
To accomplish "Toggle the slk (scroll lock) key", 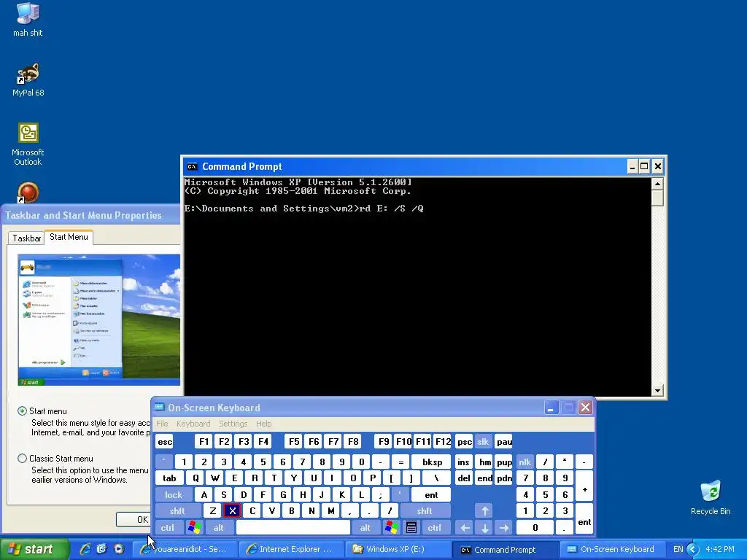I will pos(483,442).
